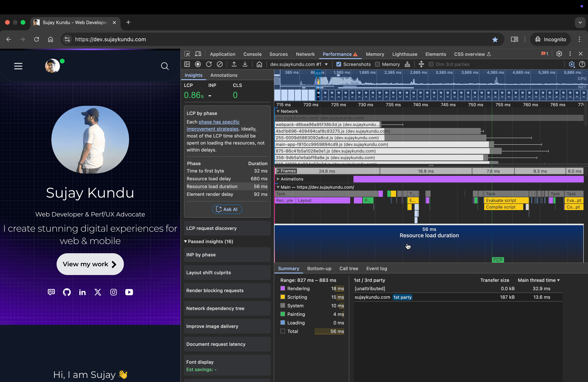Switch to the Lighthouse panel
588x382 pixels.
(405, 54)
